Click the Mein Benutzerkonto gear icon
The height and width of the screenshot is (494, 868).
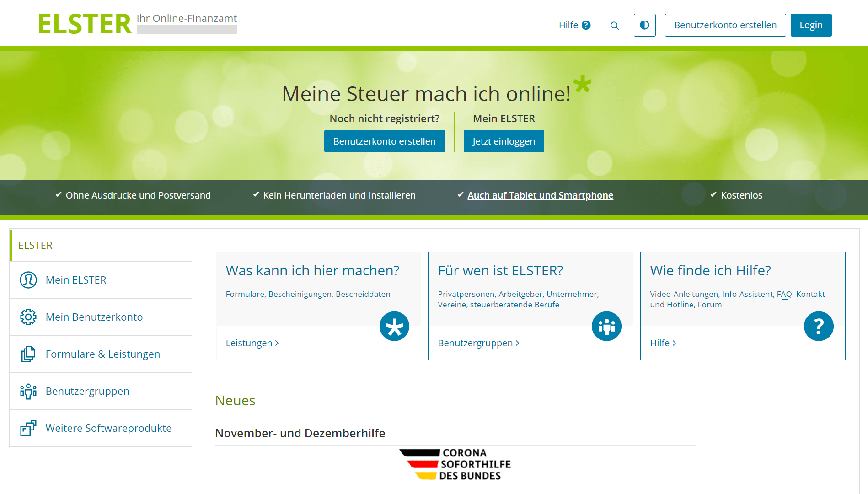pos(28,317)
